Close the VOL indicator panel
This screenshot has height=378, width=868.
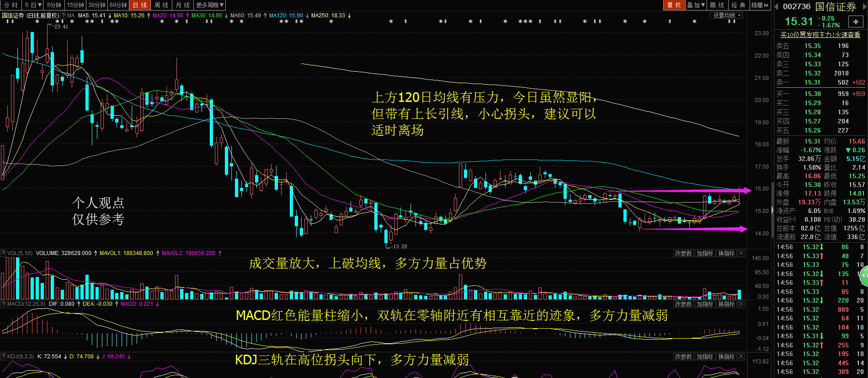click(741, 253)
